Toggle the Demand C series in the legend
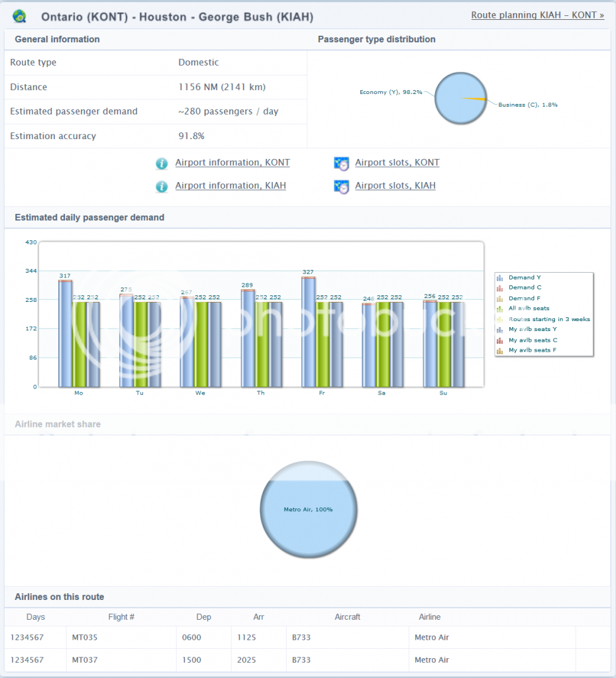Image resolution: width=616 pixels, height=678 pixels. (x=525, y=288)
